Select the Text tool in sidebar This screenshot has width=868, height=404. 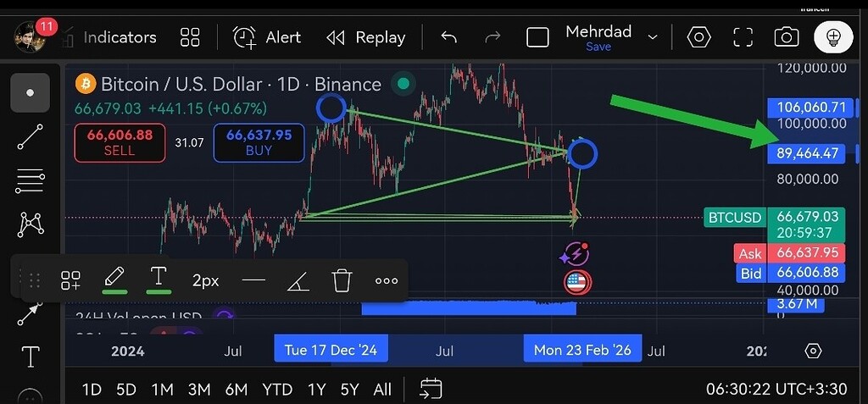pyautogui.click(x=31, y=357)
